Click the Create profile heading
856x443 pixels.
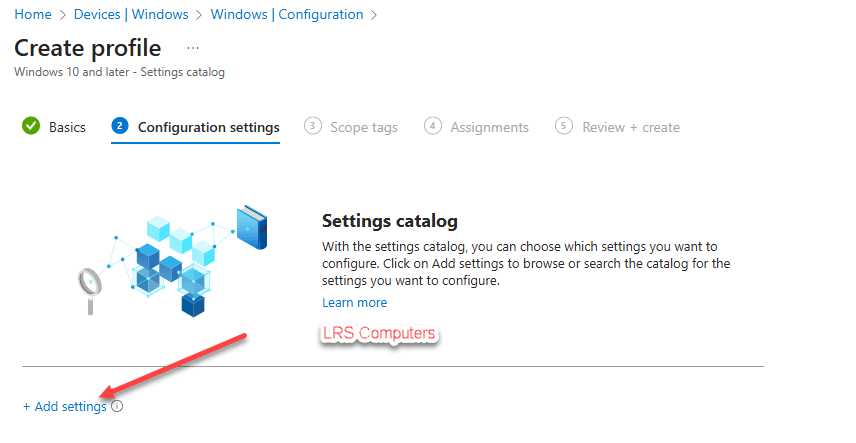(x=87, y=48)
